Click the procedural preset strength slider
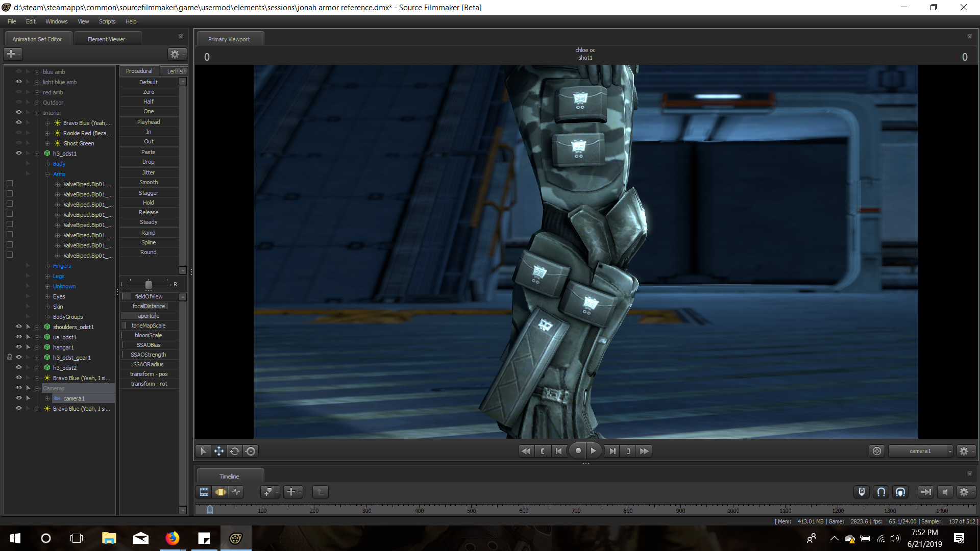980x551 pixels. click(x=149, y=284)
